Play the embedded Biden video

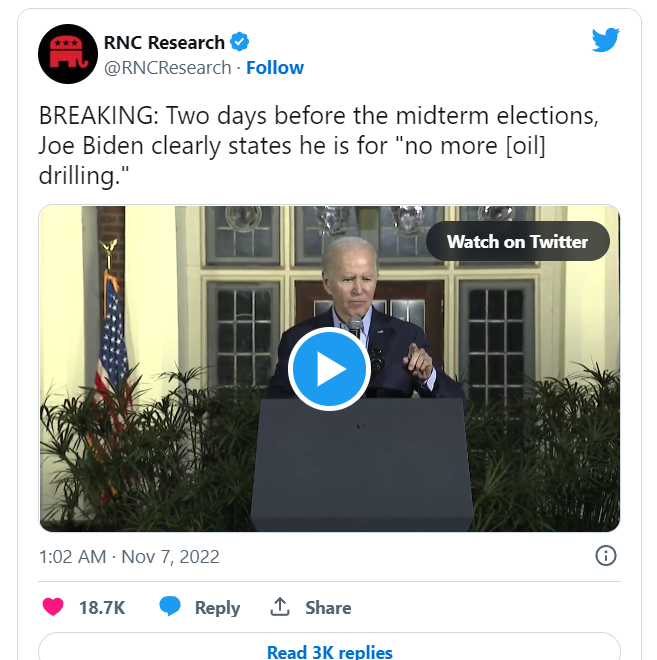click(x=329, y=369)
